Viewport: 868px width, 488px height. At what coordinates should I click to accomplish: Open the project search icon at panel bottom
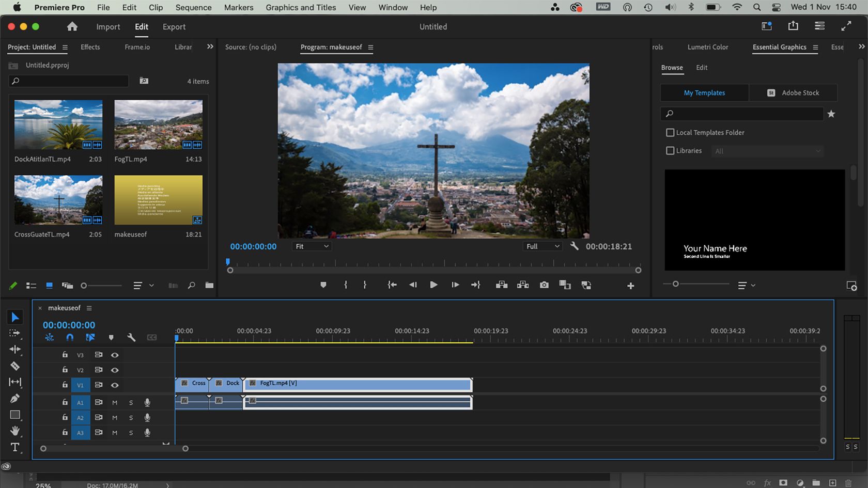pyautogui.click(x=191, y=285)
